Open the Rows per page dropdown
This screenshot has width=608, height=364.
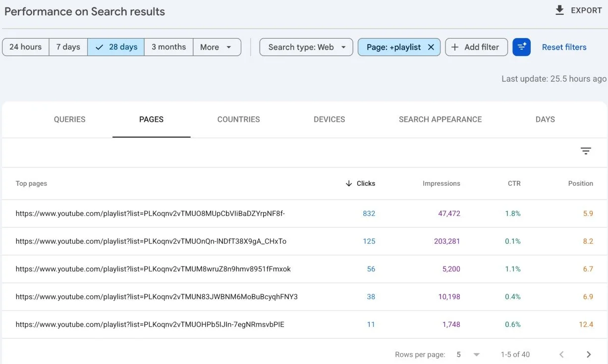pos(468,355)
